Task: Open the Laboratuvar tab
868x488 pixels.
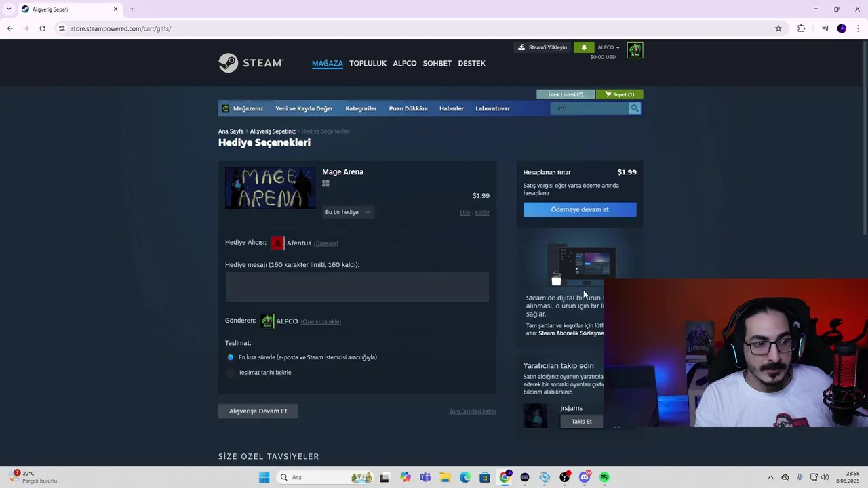Action: [492, 108]
